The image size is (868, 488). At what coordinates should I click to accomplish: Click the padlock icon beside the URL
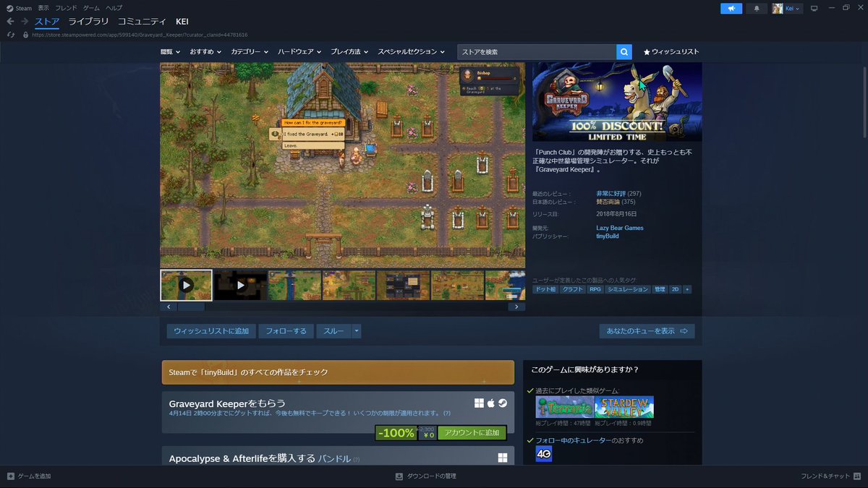point(25,35)
